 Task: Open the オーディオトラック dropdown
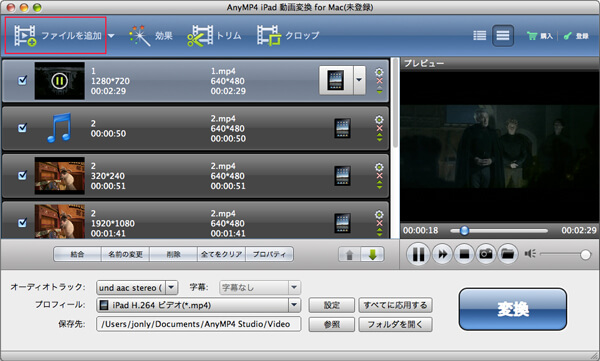coord(137,287)
